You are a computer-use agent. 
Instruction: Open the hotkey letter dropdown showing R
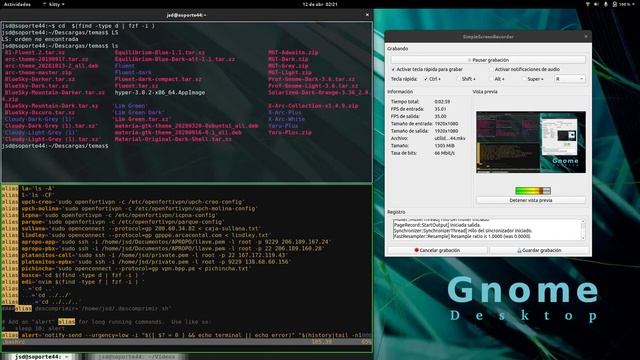(569, 79)
